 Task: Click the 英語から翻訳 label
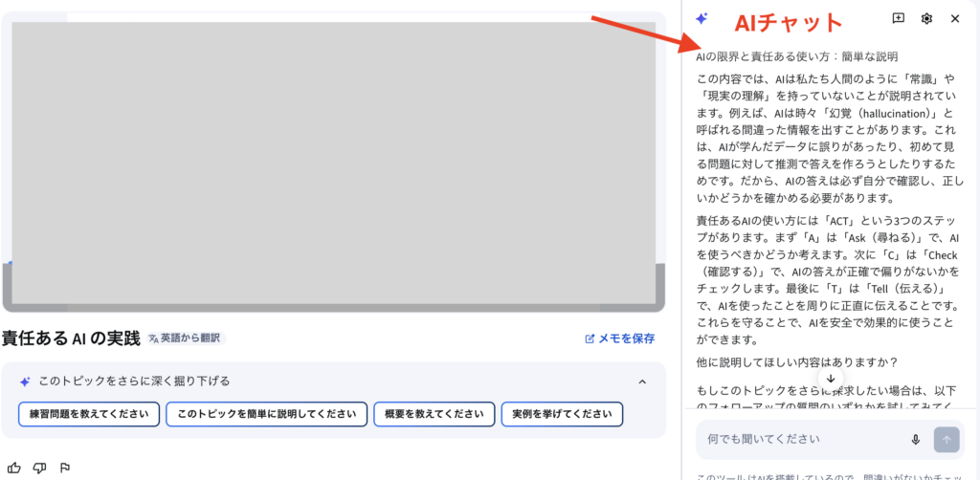(x=190, y=338)
